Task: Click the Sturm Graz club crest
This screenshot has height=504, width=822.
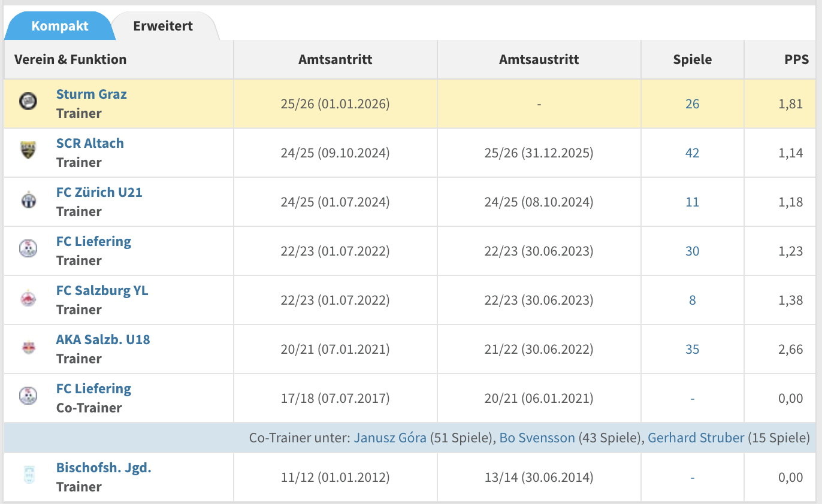Action: point(28,101)
